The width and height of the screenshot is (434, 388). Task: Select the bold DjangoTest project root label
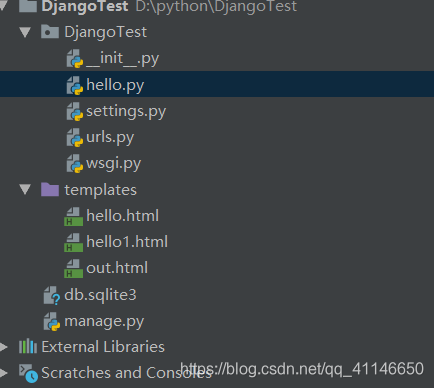click(x=85, y=7)
